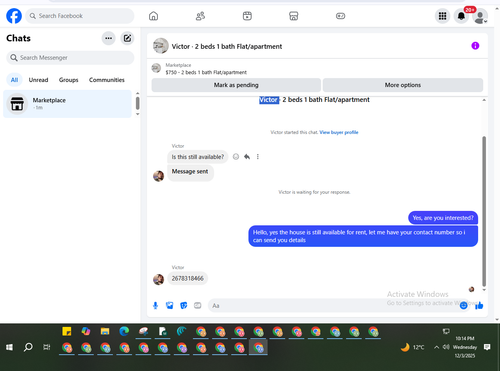Open emoji picker in message box
500x371 pixels.
463,305
